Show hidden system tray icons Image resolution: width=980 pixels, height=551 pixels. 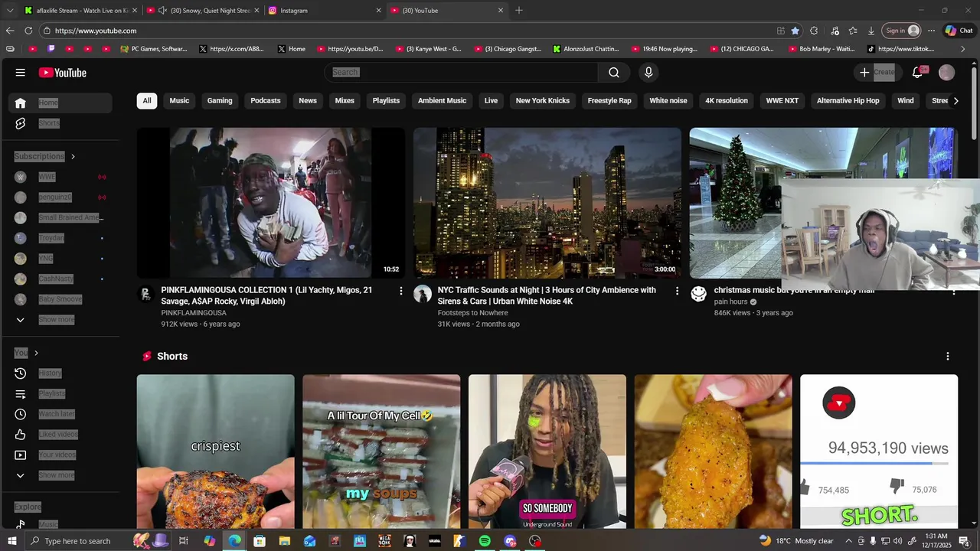click(x=848, y=541)
